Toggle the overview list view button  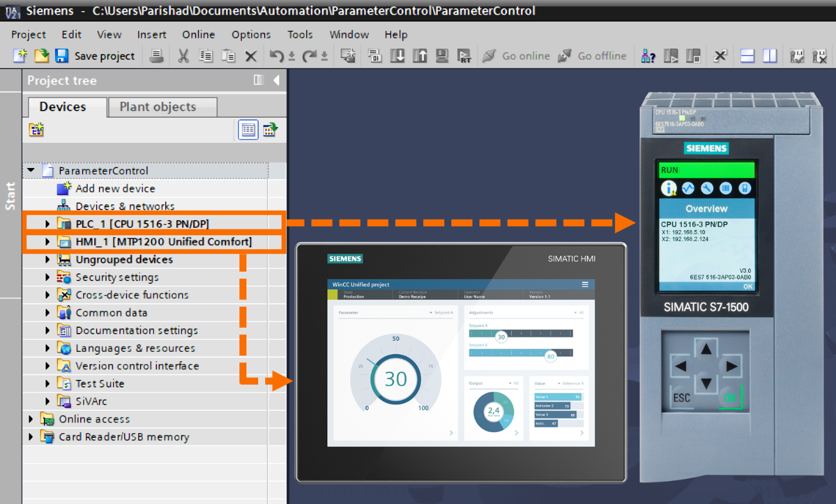(248, 129)
